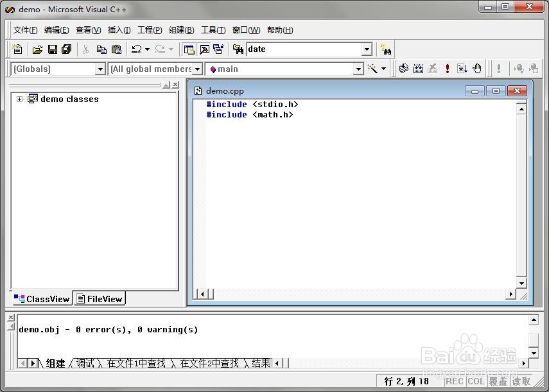This screenshot has height=392, width=549.
Task: Select the 组建 output tab
Action: [56, 363]
